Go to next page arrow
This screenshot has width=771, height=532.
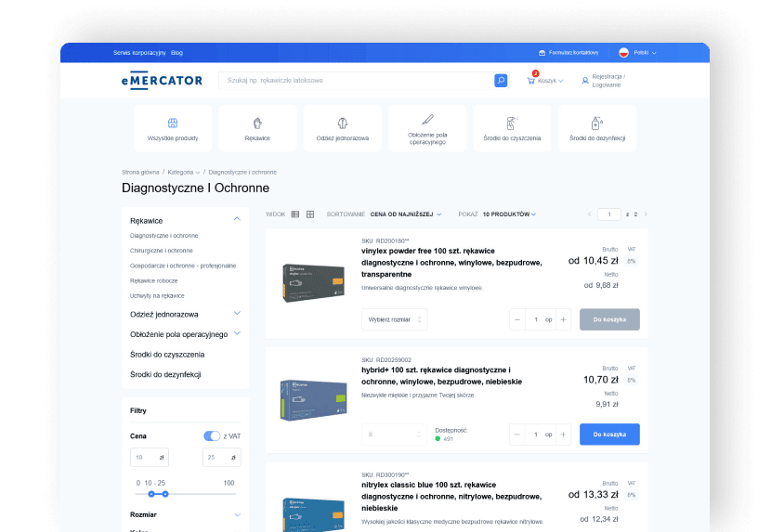[x=646, y=214]
